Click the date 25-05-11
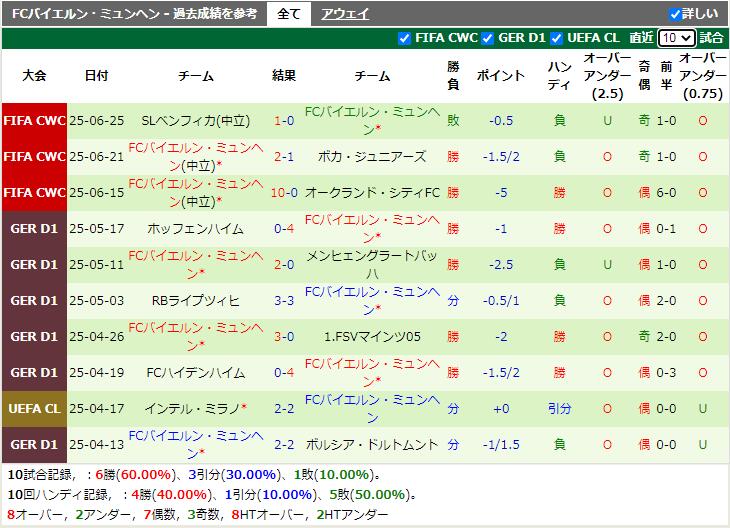 tap(96, 264)
